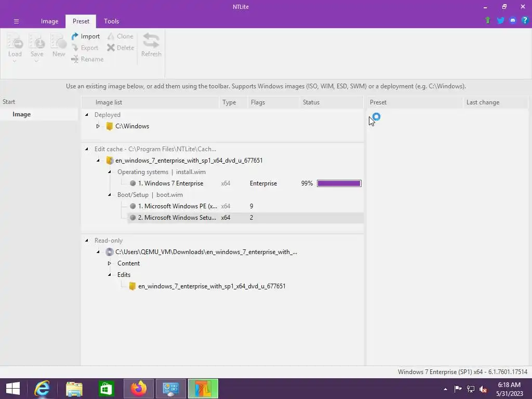Click the Import preset button
The height and width of the screenshot is (399, 532).
coord(86,36)
